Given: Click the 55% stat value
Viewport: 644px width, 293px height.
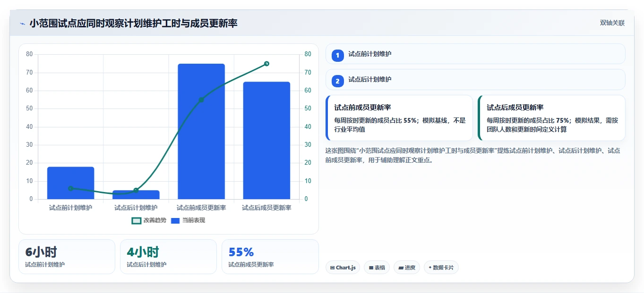Looking at the screenshot, I should click(x=241, y=252).
